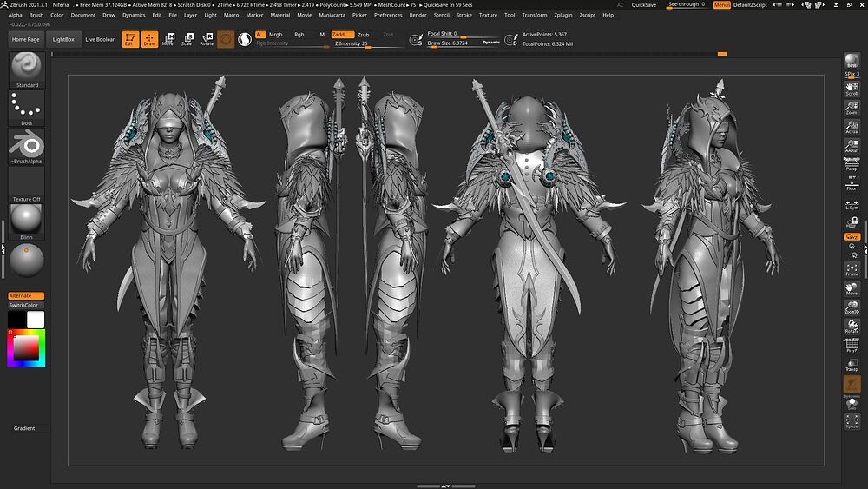Click the Actual size icon
868x489 pixels.
(852, 127)
